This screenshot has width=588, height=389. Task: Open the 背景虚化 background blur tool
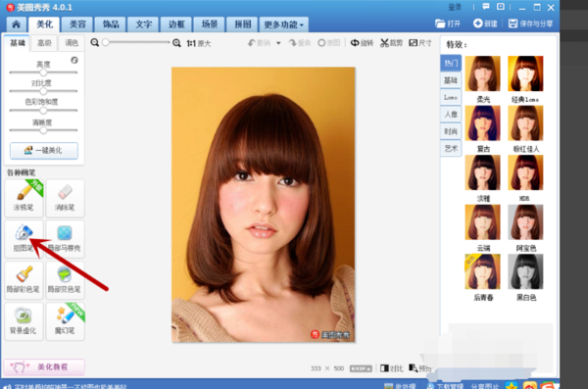click(x=24, y=321)
